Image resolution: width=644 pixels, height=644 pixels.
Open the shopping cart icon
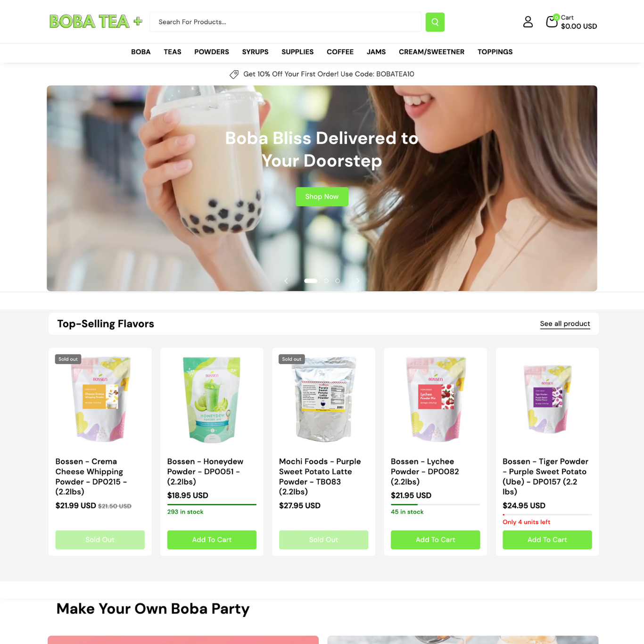[552, 21]
